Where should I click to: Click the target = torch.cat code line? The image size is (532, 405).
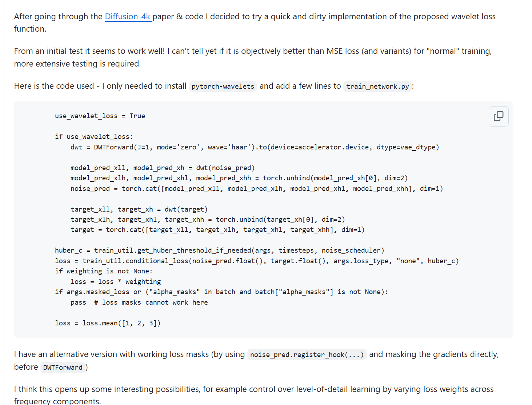point(217,230)
